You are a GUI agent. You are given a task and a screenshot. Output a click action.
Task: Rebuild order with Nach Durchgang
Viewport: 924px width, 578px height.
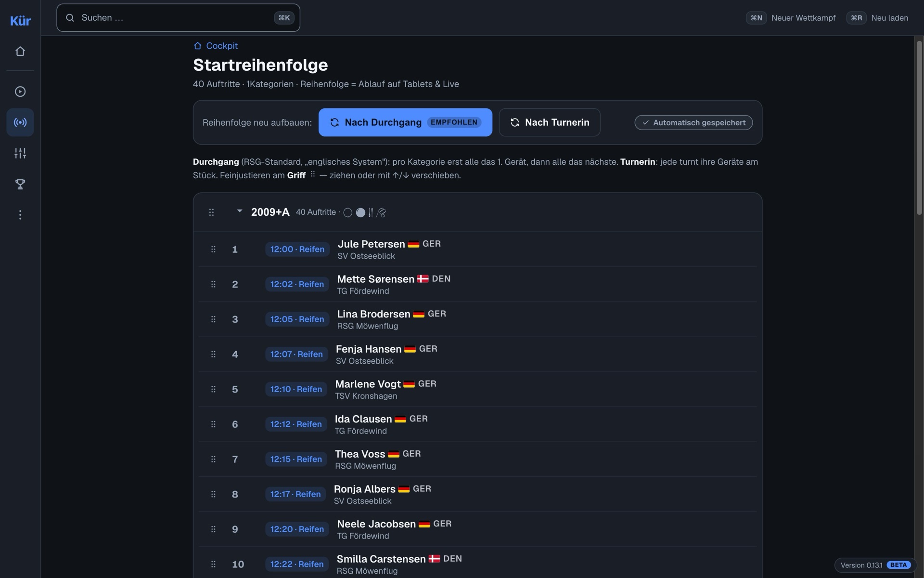click(405, 122)
